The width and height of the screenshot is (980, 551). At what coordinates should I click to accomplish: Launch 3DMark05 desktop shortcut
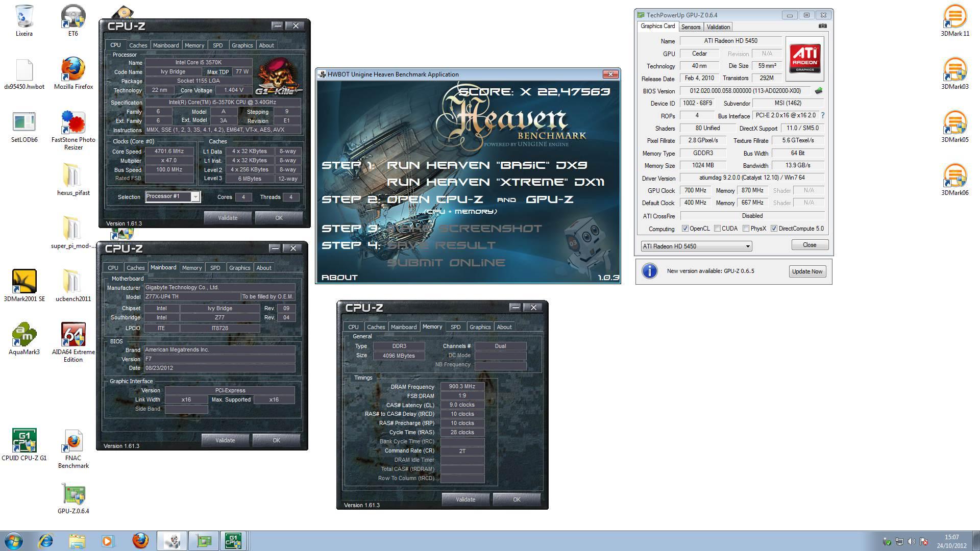pyautogui.click(x=954, y=127)
